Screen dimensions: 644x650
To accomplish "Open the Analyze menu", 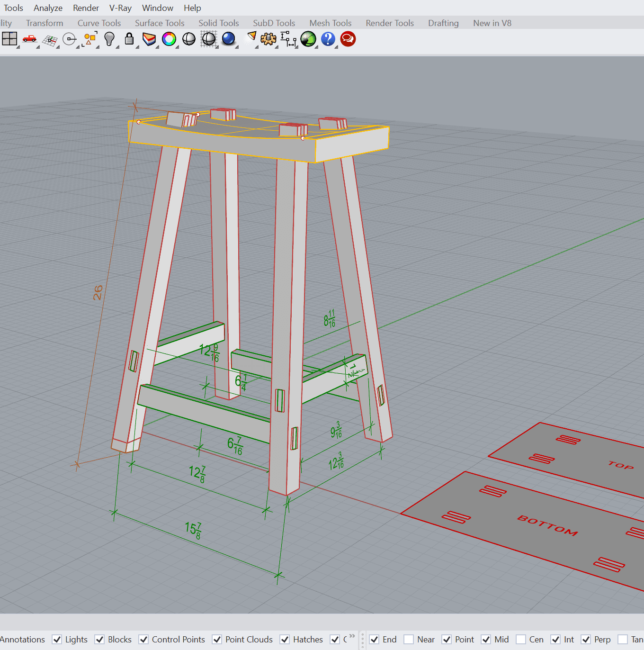I will tap(48, 8).
